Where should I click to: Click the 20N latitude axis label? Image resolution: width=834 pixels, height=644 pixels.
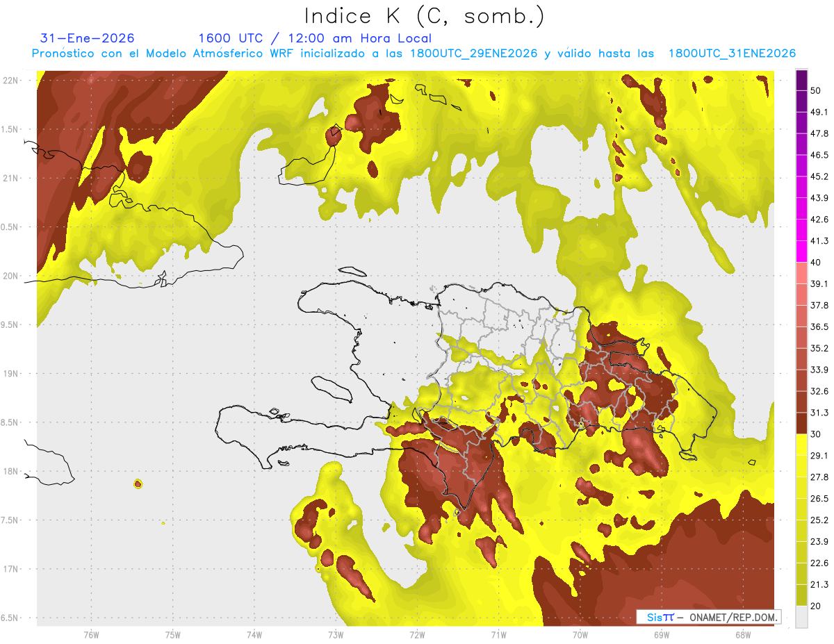(x=11, y=276)
